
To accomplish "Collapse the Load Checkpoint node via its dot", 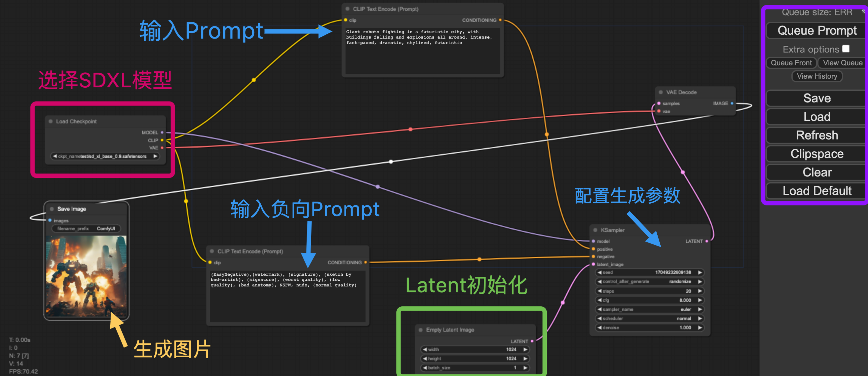I will 51,121.
